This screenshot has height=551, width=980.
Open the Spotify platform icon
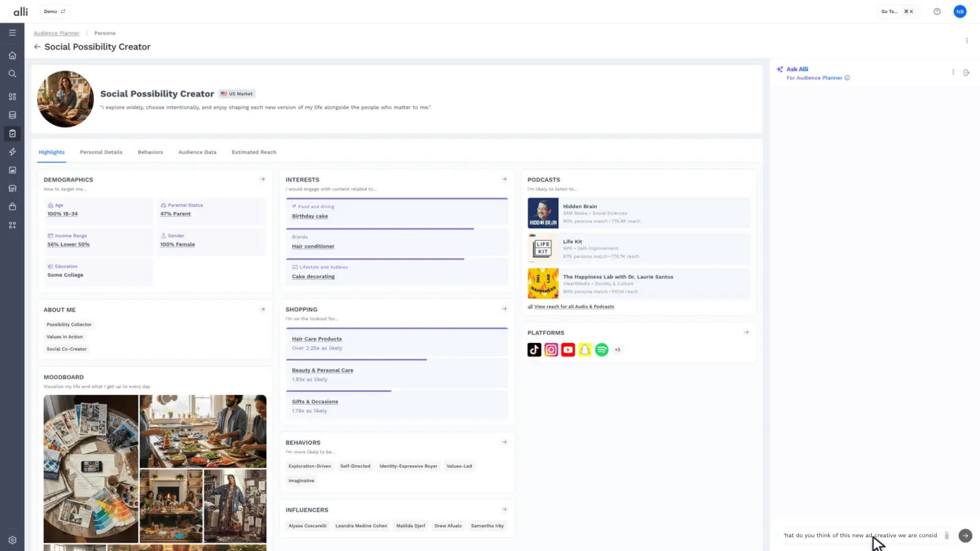pos(602,349)
